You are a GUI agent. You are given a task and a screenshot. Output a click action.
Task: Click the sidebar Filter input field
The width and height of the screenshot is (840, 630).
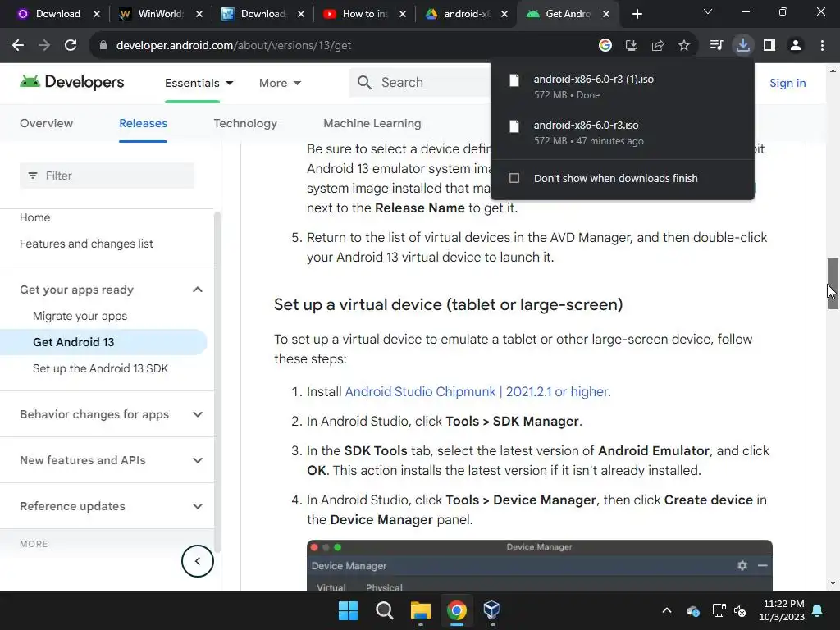point(107,176)
